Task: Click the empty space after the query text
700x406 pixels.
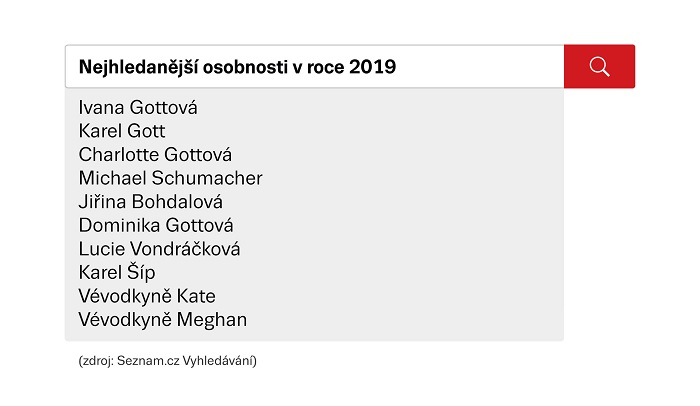Action: pos(480,67)
